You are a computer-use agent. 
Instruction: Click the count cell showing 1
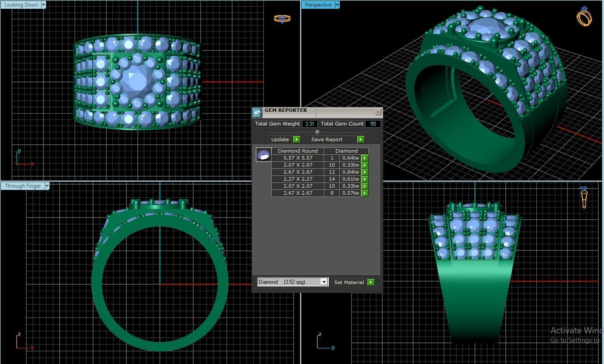point(332,158)
